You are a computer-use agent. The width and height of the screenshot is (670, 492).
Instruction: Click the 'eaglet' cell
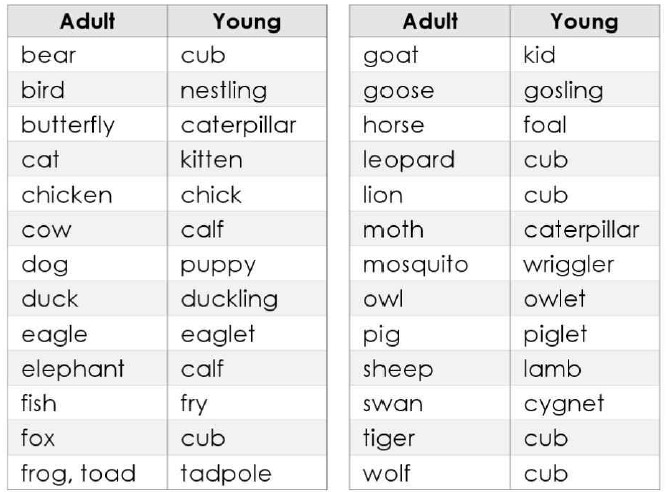click(x=247, y=334)
